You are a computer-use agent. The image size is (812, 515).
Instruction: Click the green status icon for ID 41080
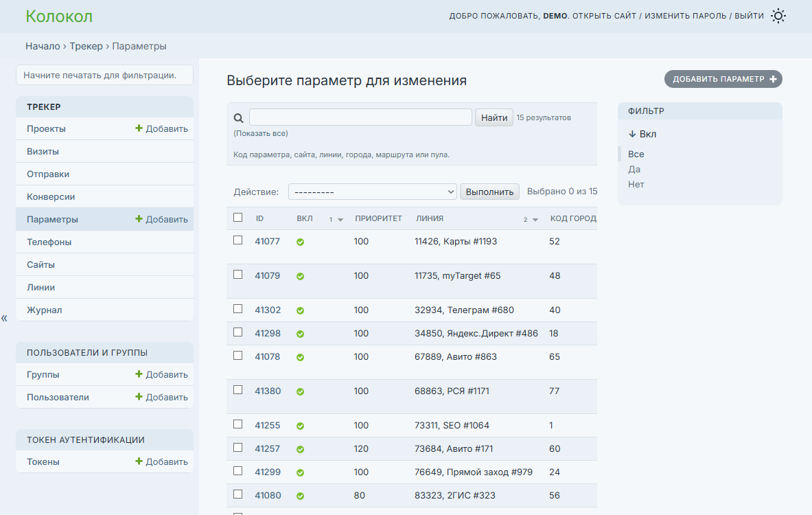301,496
